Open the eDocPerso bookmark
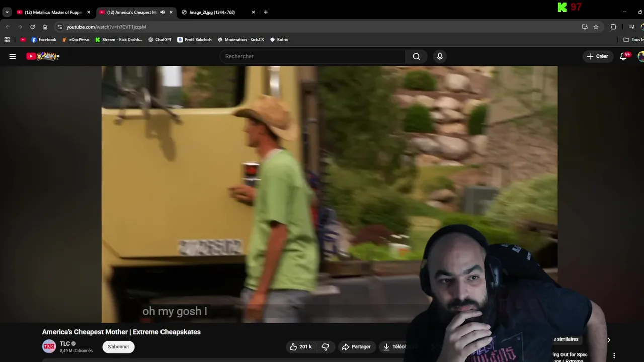The width and height of the screenshot is (644, 362). 75,40
